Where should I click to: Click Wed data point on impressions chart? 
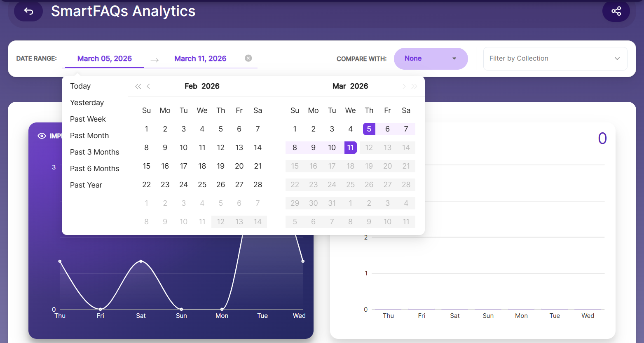click(x=303, y=261)
